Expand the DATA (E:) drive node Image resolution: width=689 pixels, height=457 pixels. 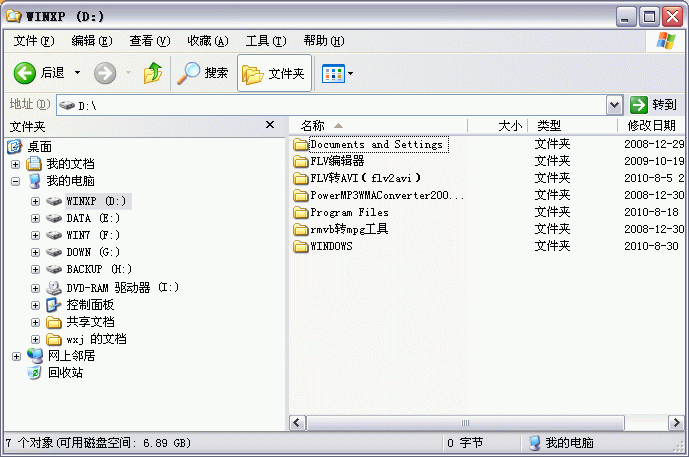point(36,218)
